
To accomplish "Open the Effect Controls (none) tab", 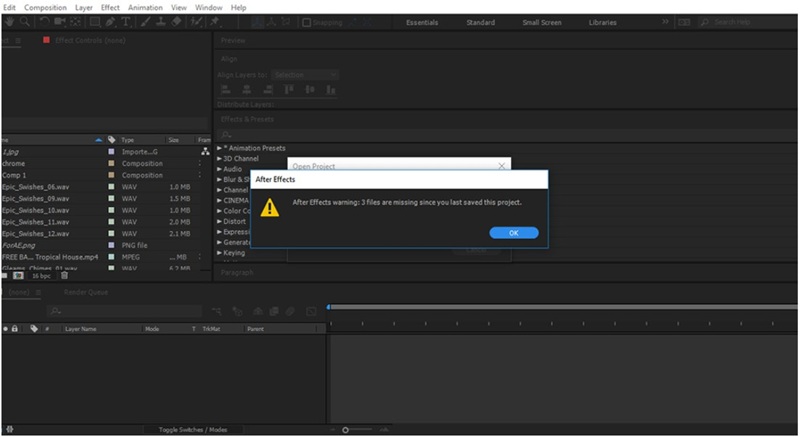I will 90,40.
